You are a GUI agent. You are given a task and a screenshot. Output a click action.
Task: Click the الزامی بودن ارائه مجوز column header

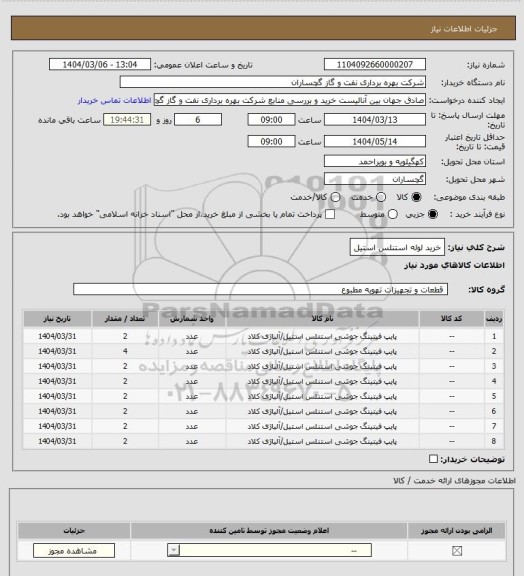[456, 530]
